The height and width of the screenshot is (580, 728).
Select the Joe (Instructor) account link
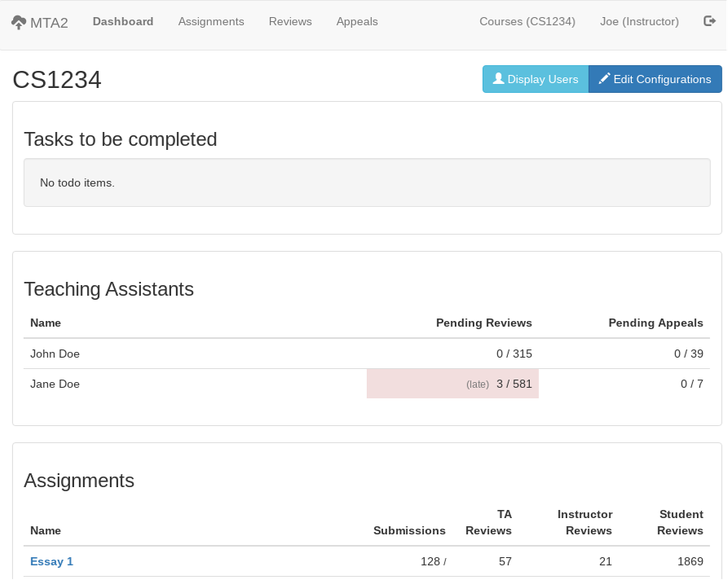pyautogui.click(x=639, y=22)
